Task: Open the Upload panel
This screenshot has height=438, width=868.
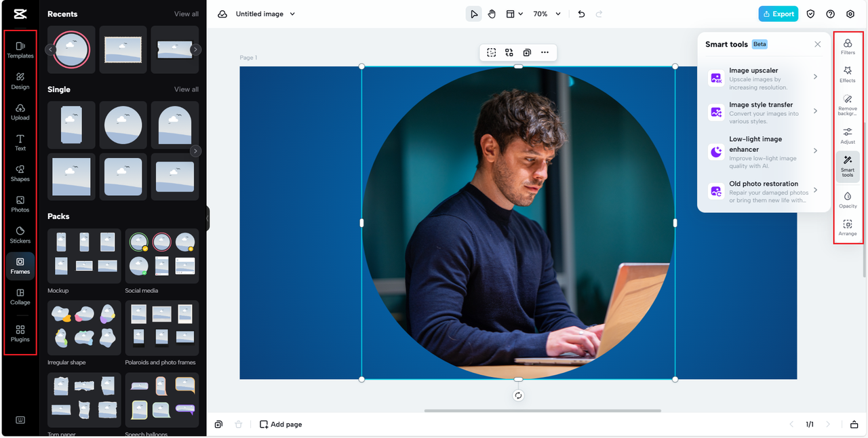Action: [x=20, y=111]
